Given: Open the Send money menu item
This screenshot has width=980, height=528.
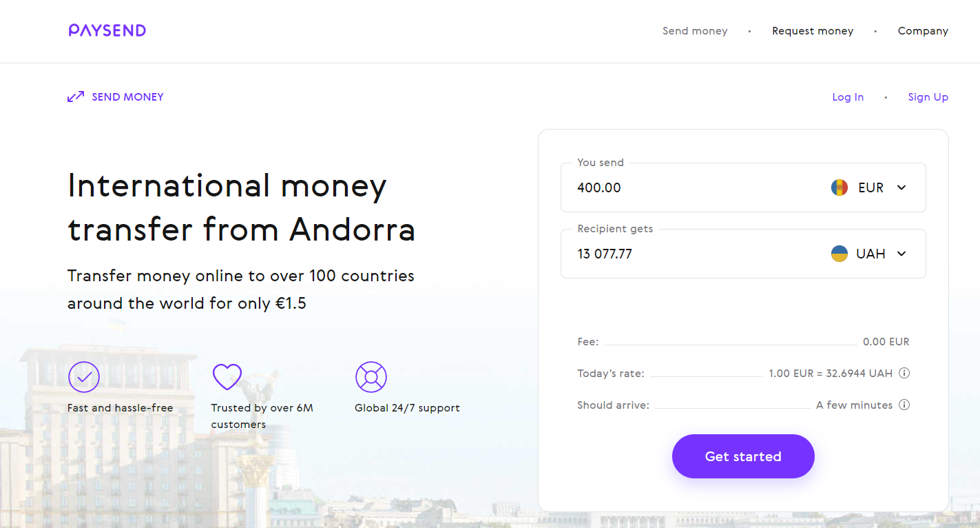Looking at the screenshot, I should [695, 31].
